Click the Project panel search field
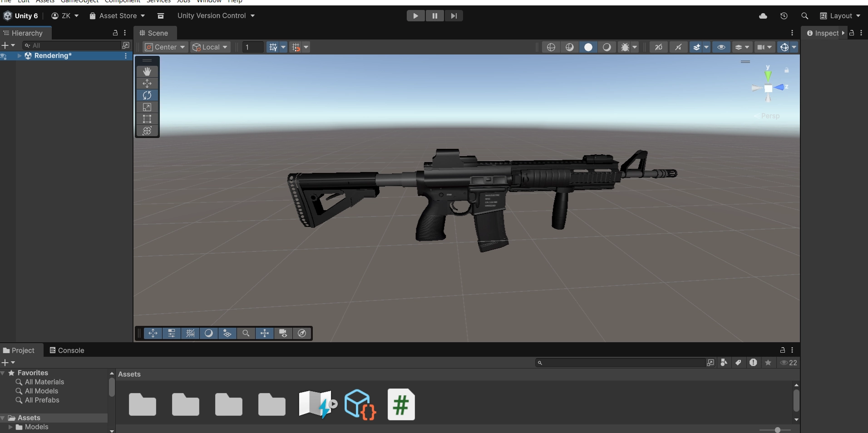 coord(622,363)
